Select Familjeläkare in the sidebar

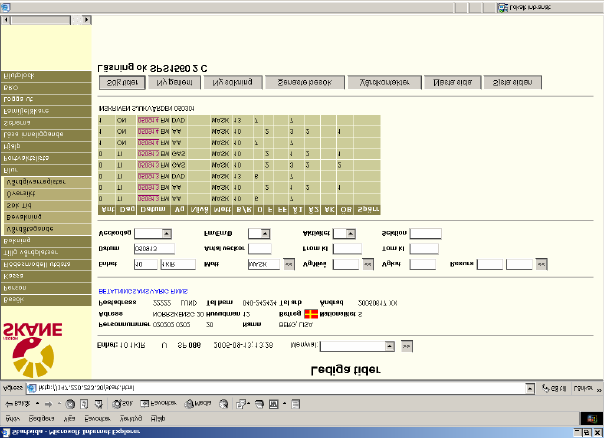point(46,111)
